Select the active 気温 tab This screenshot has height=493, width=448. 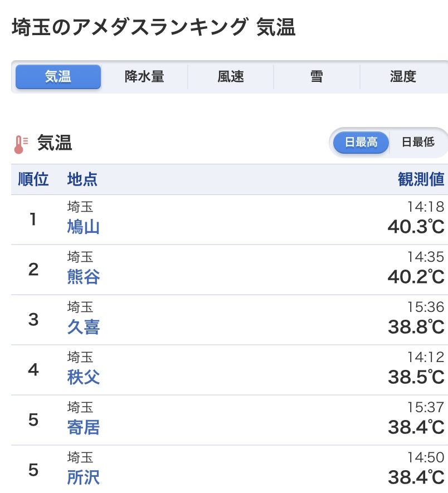(58, 77)
